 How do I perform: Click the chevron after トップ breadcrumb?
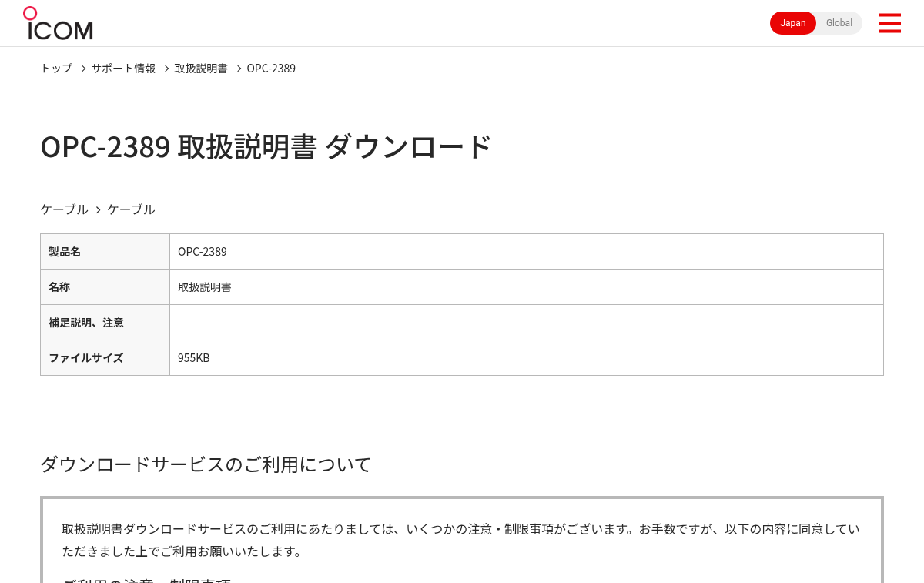point(83,69)
